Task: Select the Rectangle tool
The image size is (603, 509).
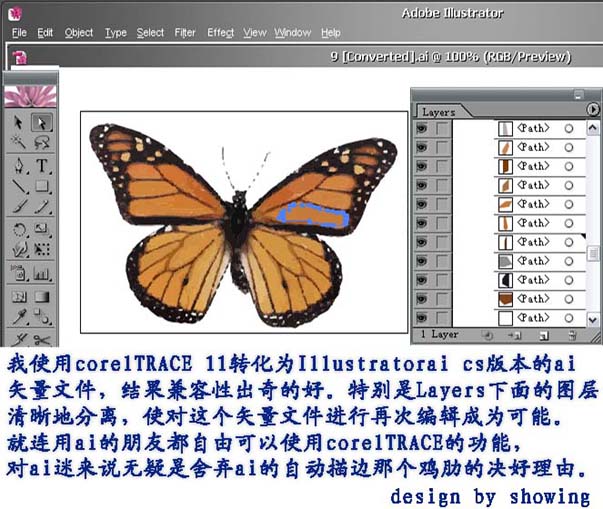Action: [x=42, y=186]
